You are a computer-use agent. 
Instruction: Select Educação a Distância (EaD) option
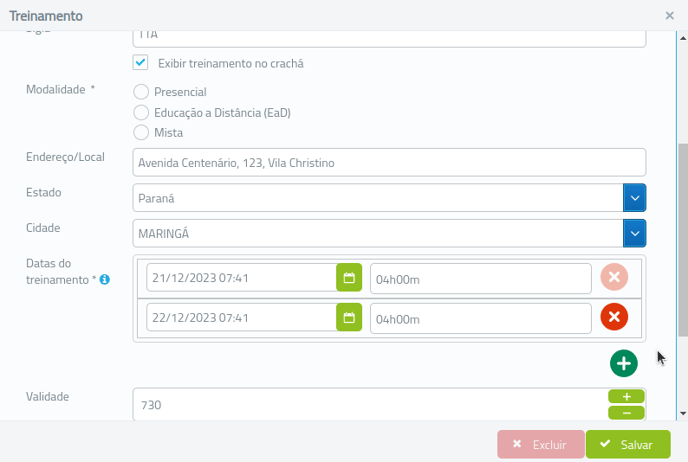pyautogui.click(x=141, y=112)
